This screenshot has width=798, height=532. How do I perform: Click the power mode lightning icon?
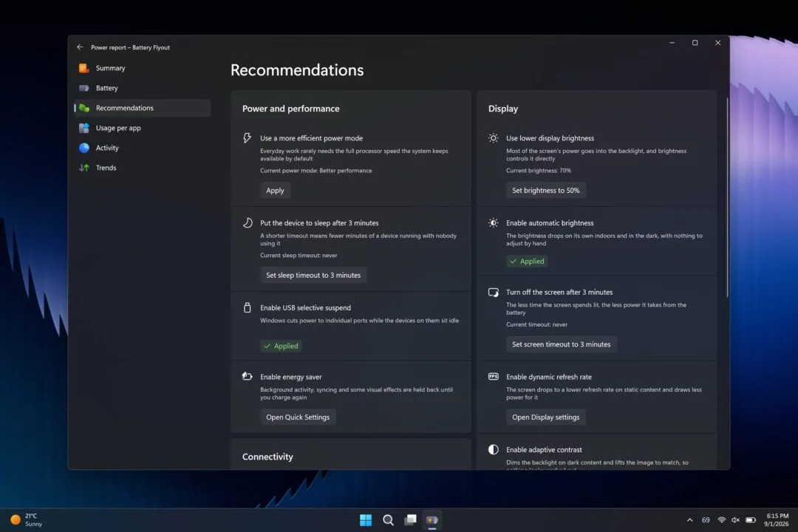point(247,137)
